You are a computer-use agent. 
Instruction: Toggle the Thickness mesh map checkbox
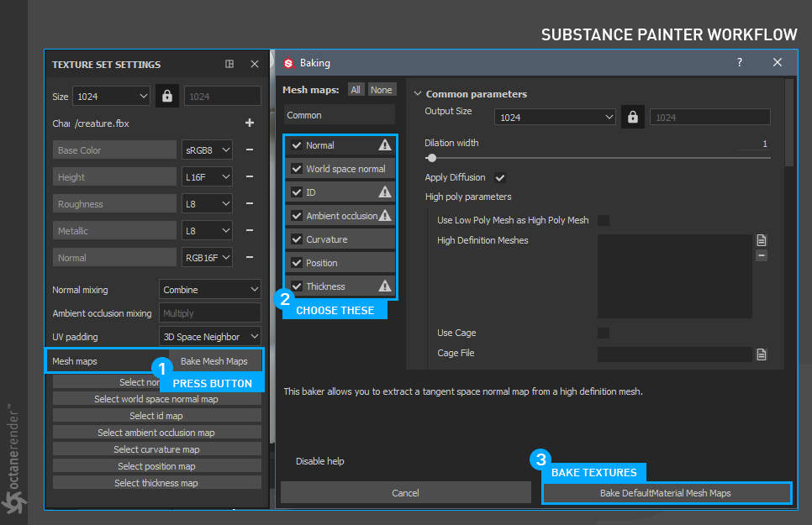pos(297,286)
